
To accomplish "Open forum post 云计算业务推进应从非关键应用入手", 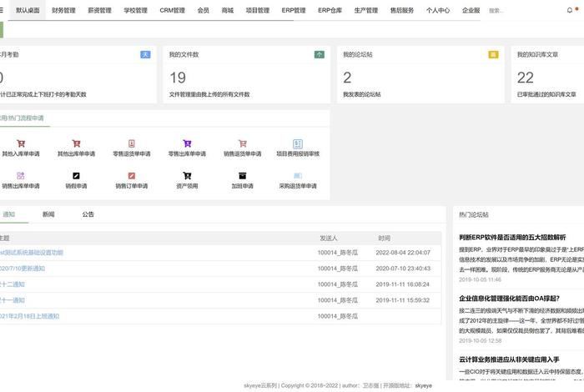I will (509, 359).
